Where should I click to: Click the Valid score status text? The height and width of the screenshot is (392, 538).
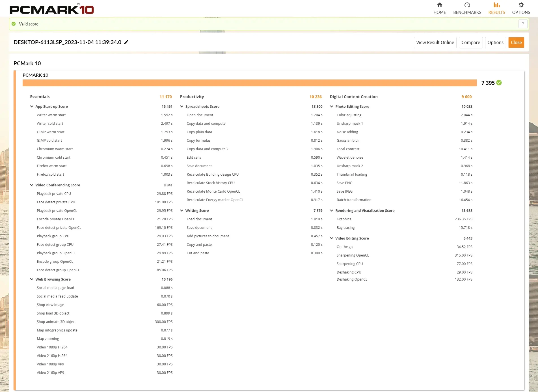click(29, 24)
